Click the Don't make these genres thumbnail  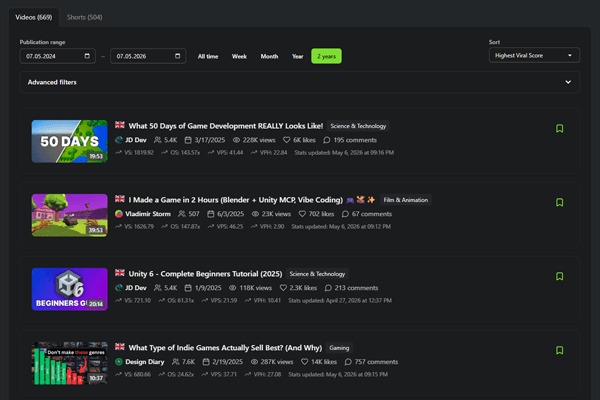coord(70,363)
